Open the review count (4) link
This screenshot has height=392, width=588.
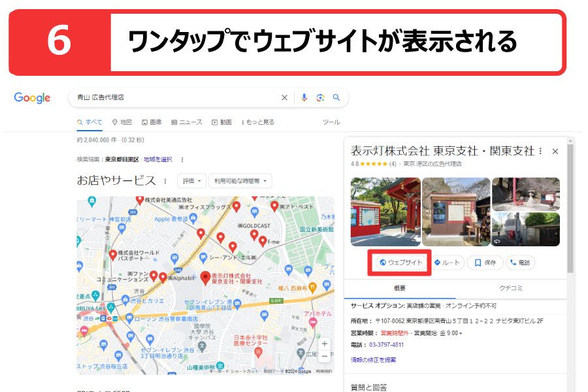[392, 164]
